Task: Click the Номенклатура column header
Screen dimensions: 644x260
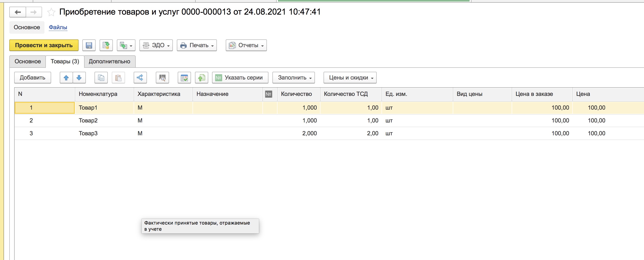Action: (x=104, y=94)
